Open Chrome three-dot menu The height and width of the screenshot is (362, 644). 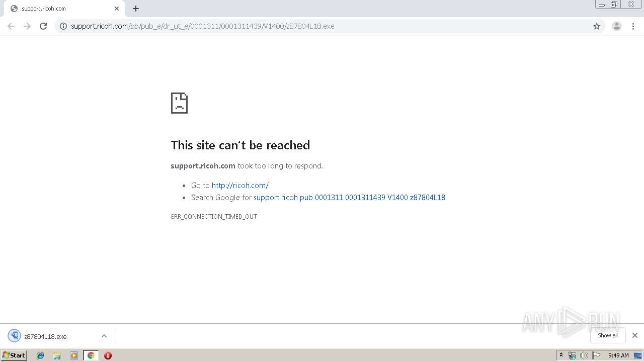633,26
